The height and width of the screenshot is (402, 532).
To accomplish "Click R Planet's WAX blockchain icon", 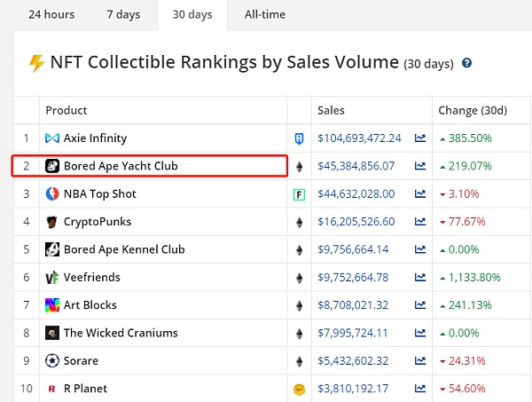I will (x=299, y=389).
